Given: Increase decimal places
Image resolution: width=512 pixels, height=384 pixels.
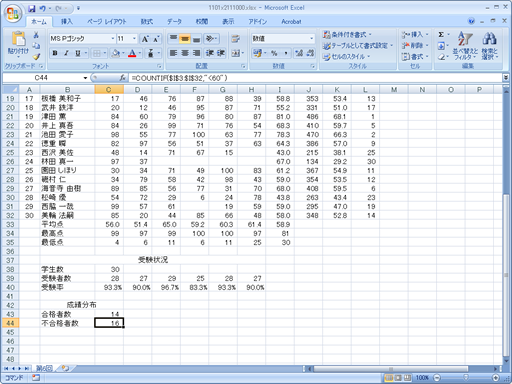Looking at the screenshot, I should point(299,53).
